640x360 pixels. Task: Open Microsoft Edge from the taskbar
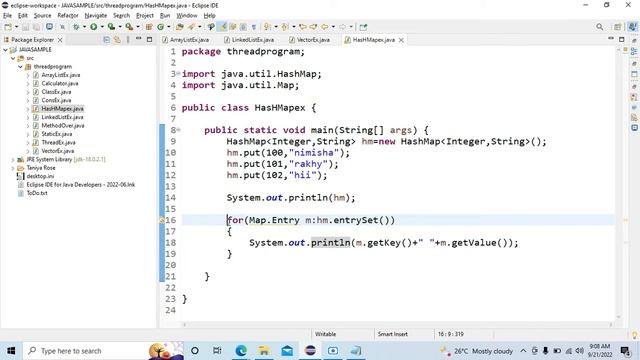tap(241, 351)
